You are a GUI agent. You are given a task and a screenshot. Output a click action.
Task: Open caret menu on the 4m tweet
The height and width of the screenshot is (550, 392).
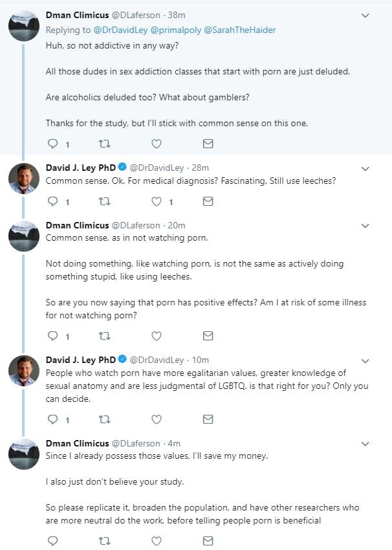click(365, 444)
